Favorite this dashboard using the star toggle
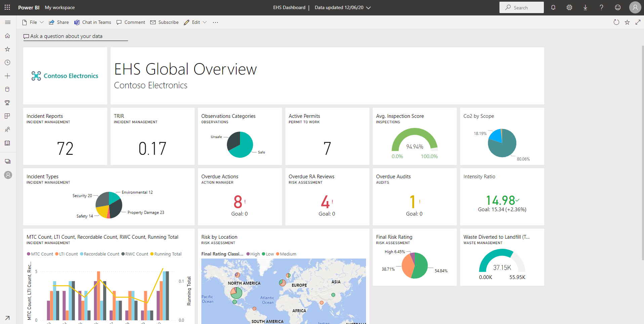 (627, 22)
